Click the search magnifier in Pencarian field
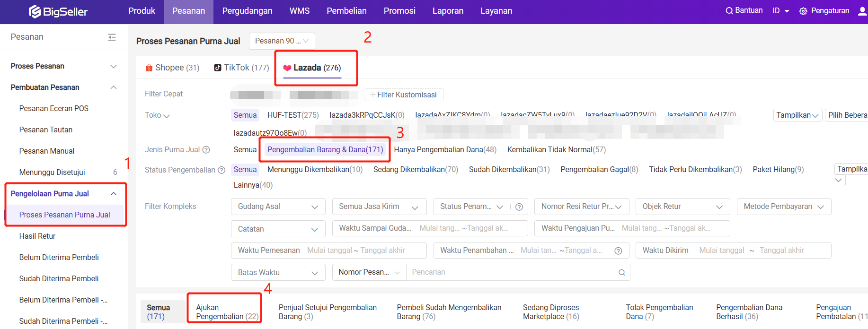The image size is (868, 329). pyautogui.click(x=622, y=272)
